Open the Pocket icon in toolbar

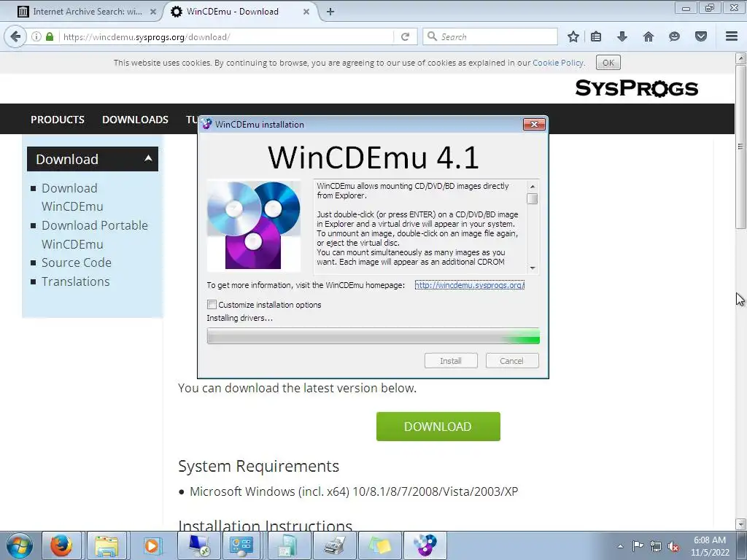(701, 36)
